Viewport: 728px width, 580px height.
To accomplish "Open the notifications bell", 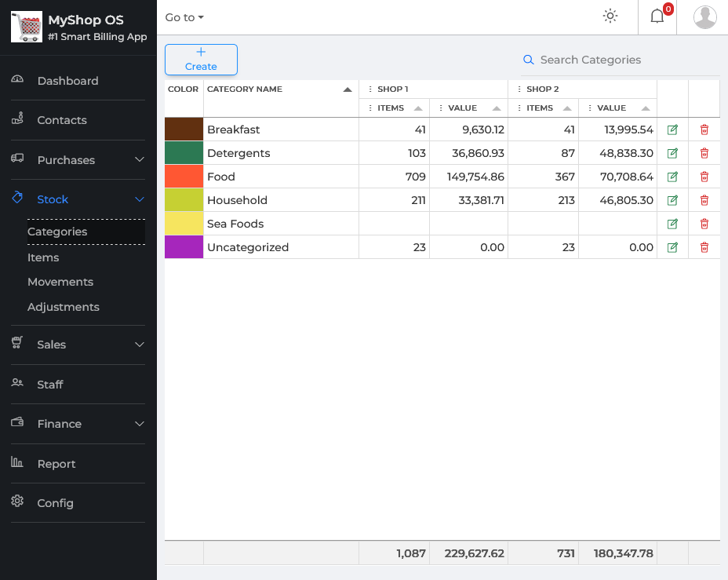I will (x=657, y=16).
